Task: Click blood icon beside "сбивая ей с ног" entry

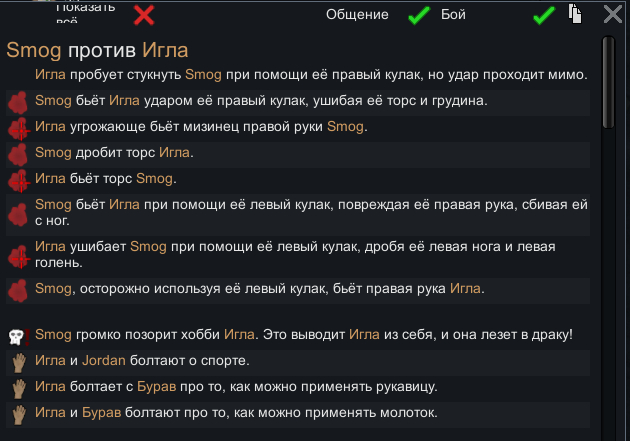Action: point(17,213)
